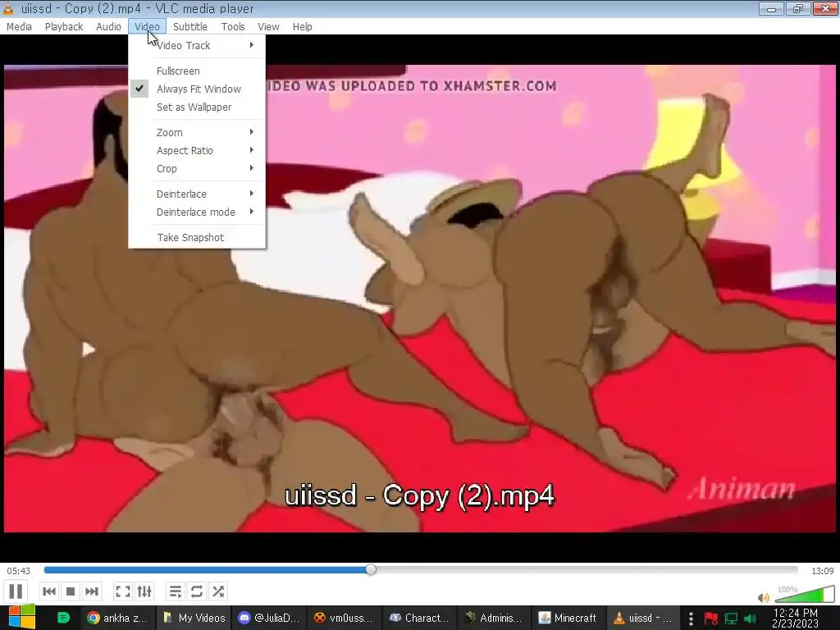840x630 pixels.
Task: Open the green app icon beside Start
Action: click(63, 618)
